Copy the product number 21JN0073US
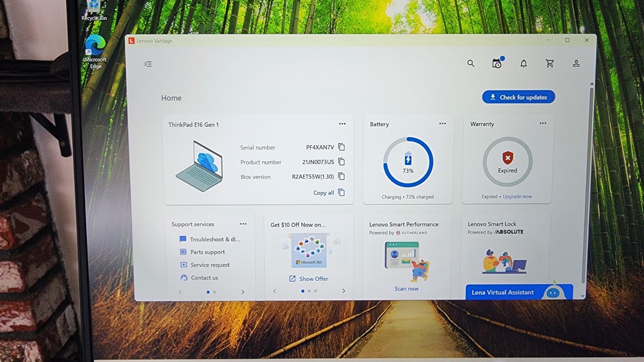644x362 pixels. pos(341,162)
